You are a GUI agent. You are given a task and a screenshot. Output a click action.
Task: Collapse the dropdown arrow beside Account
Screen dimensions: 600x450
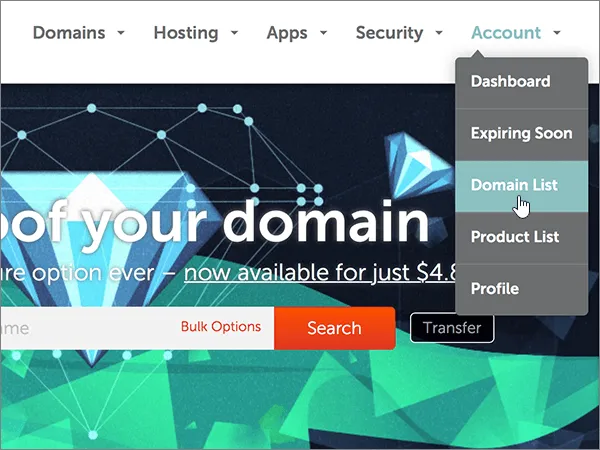[557, 33]
